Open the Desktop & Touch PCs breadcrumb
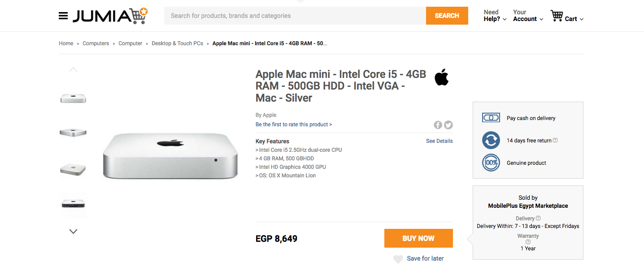This screenshot has height=279, width=644. pos(177,43)
